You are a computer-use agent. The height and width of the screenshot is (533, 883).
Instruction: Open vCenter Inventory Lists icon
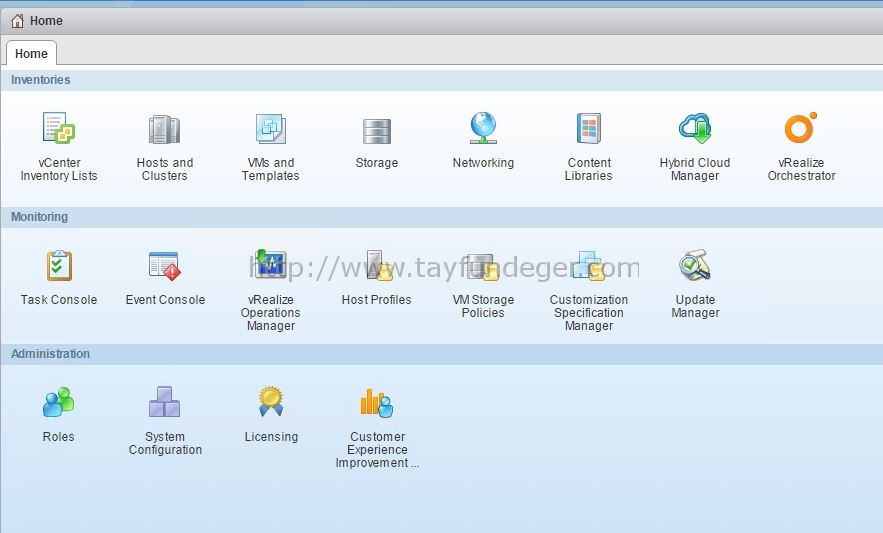(59, 128)
